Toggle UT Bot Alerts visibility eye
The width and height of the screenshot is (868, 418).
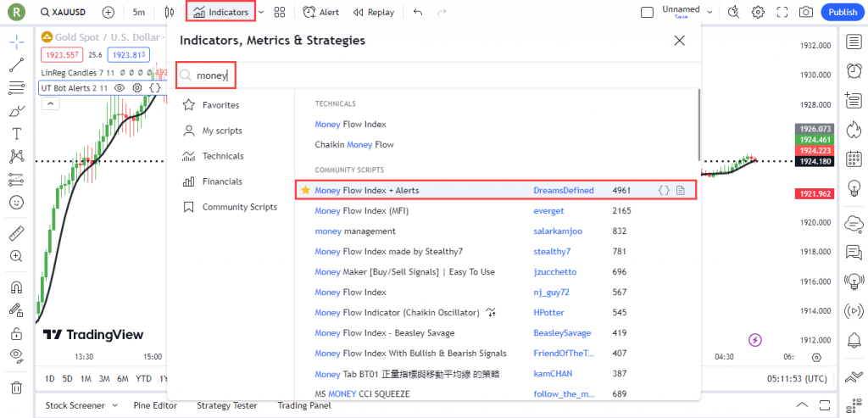point(119,88)
